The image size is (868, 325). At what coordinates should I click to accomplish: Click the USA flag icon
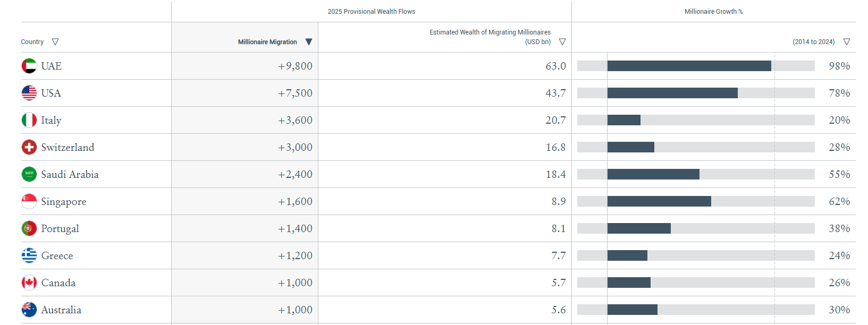pos(29,93)
